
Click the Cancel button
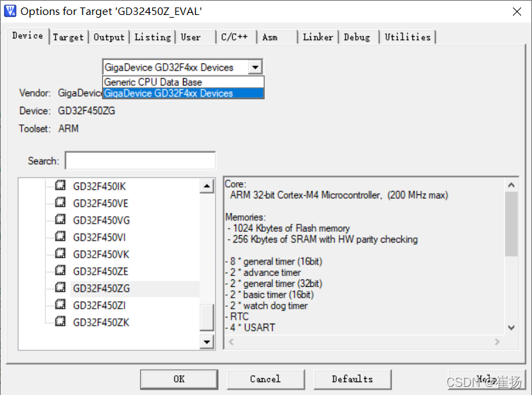coord(265,379)
